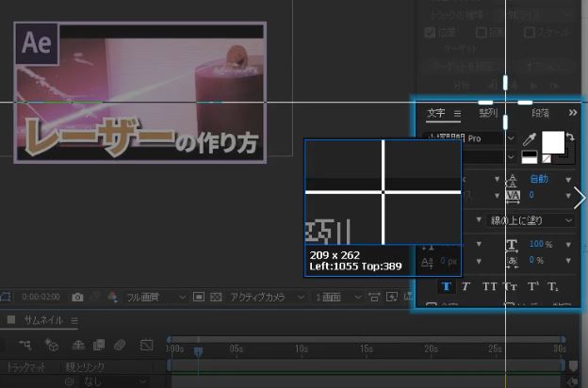Toggle Subscript text style
The height and width of the screenshot is (388, 588).
[553, 287]
